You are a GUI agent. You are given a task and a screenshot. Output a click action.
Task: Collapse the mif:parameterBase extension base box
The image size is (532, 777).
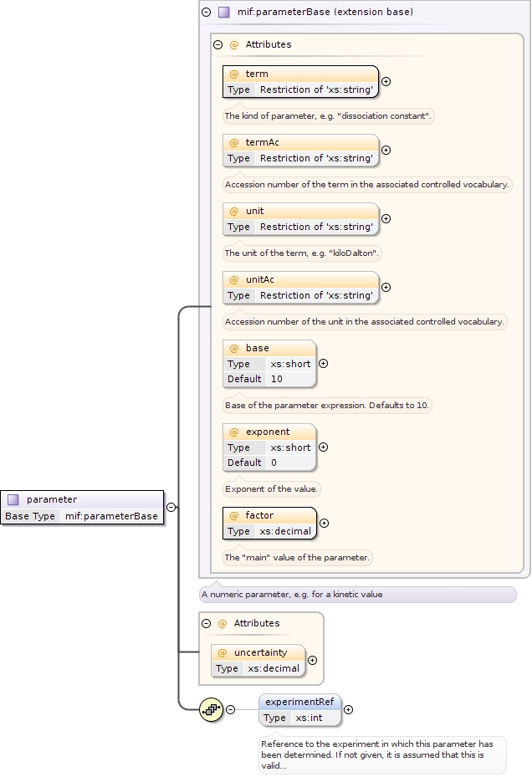(x=207, y=13)
